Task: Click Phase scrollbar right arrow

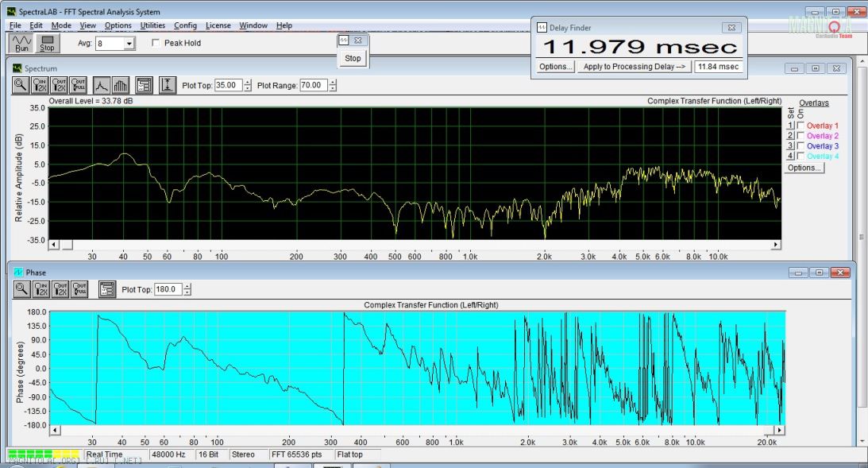Action: point(779,430)
